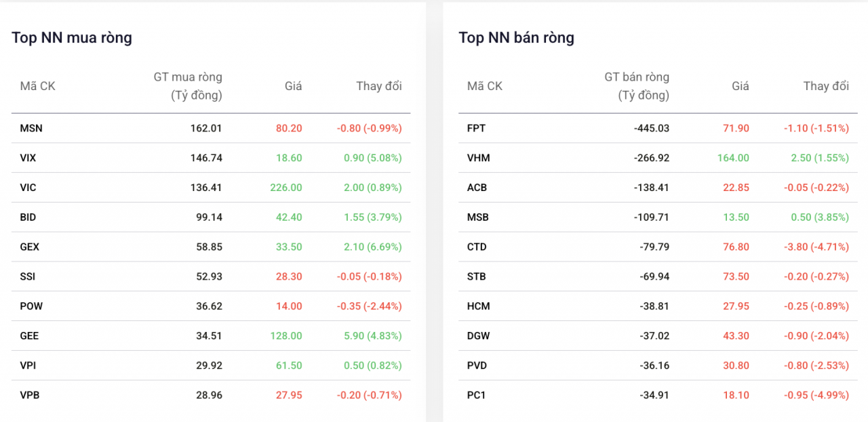Click the BID ticker symbol

pyautogui.click(x=28, y=217)
